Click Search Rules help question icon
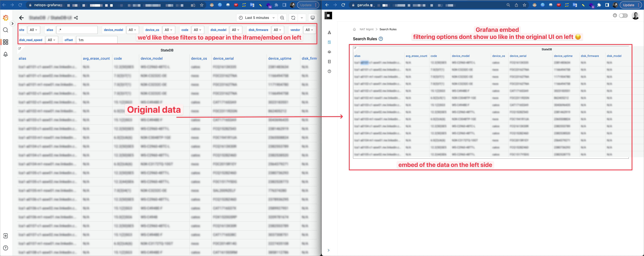 click(x=381, y=39)
